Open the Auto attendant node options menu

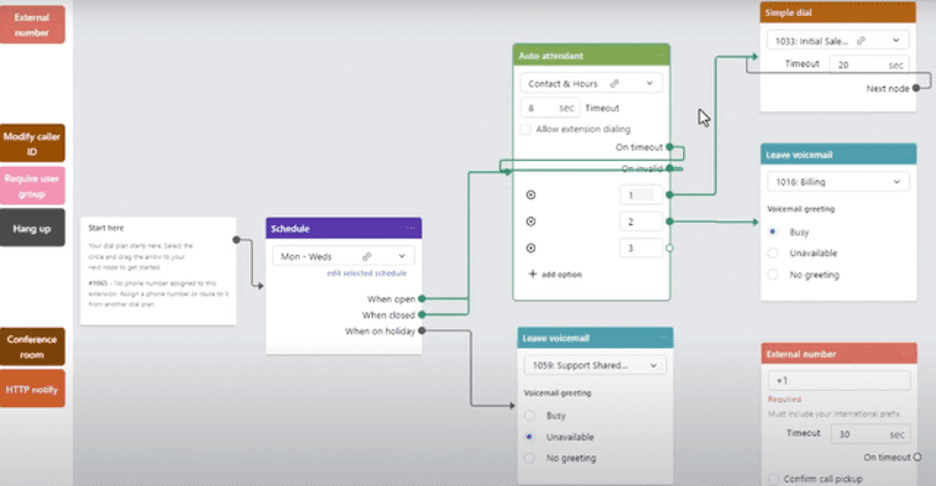point(659,55)
